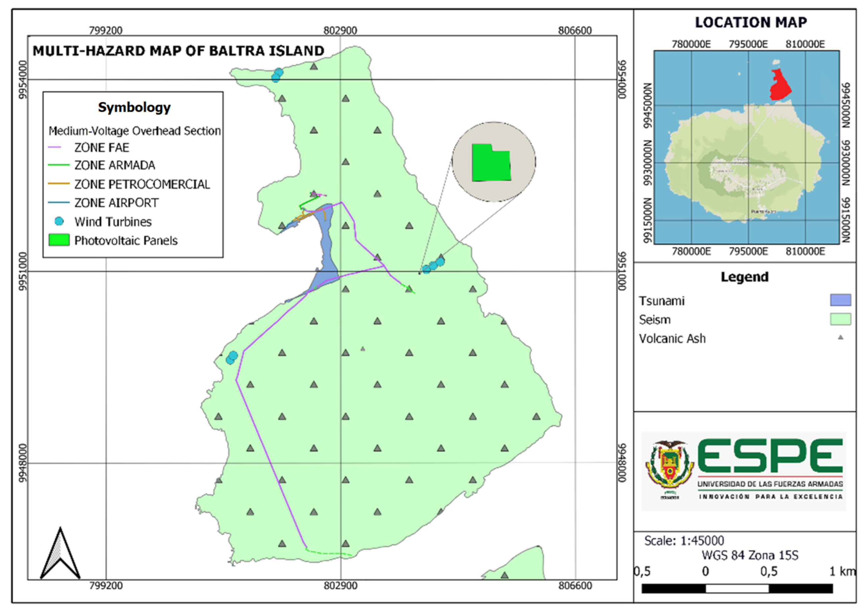Click the black and white scale bar
867x616 pixels.
(x=737, y=588)
